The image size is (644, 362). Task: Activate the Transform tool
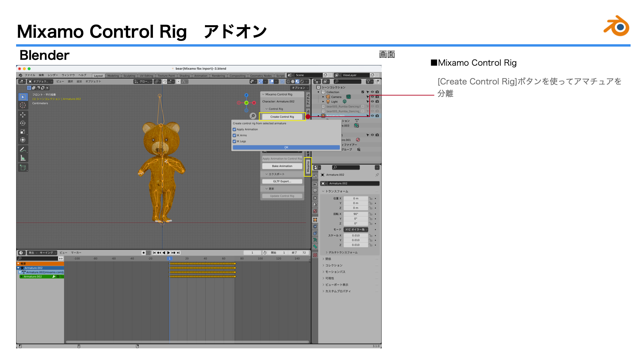[23, 140]
